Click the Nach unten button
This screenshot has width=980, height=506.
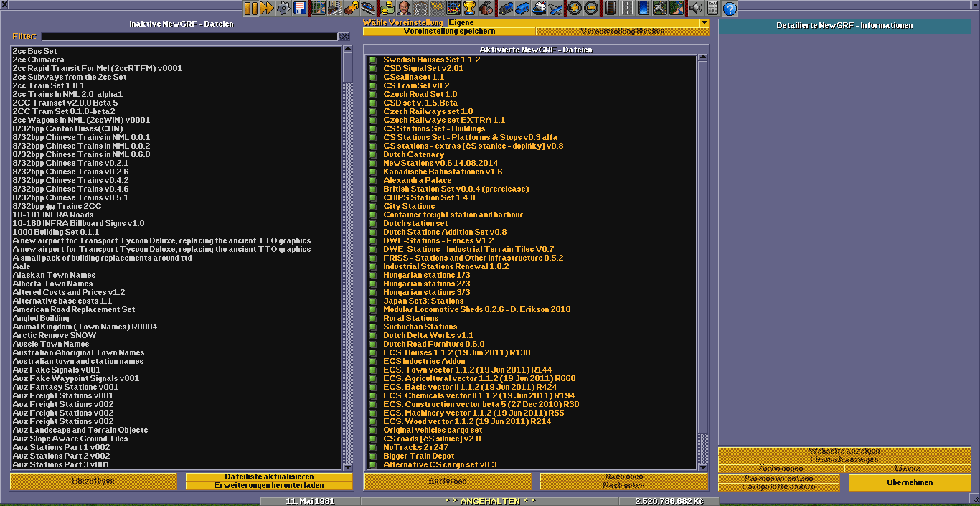tap(624, 486)
